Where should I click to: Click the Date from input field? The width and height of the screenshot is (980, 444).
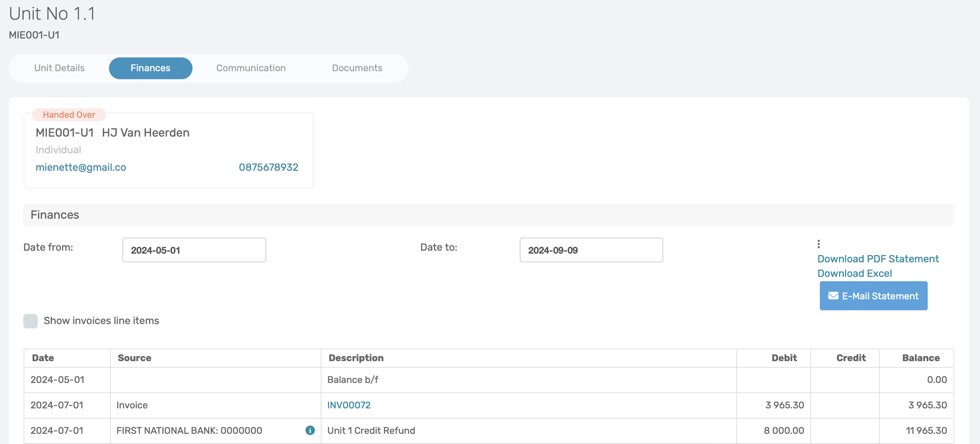(x=194, y=250)
